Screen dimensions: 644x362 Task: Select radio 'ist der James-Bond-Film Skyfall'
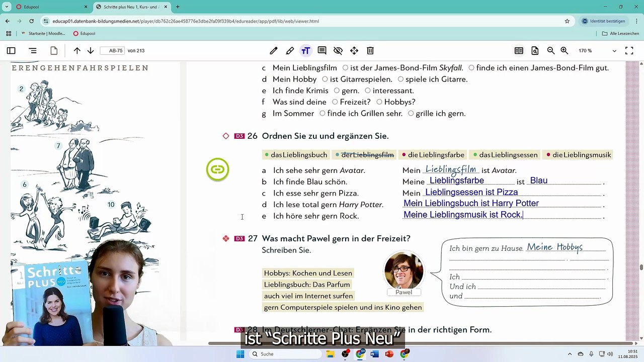[x=345, y=67]
